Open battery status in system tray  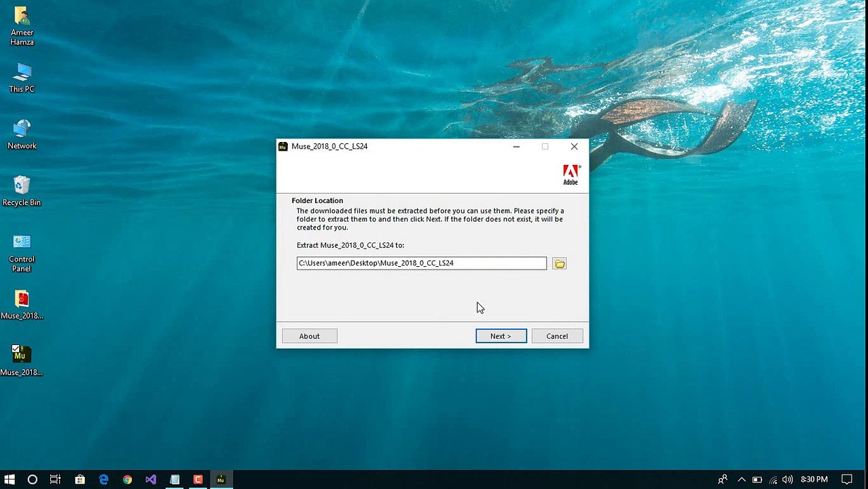point(757,479)
